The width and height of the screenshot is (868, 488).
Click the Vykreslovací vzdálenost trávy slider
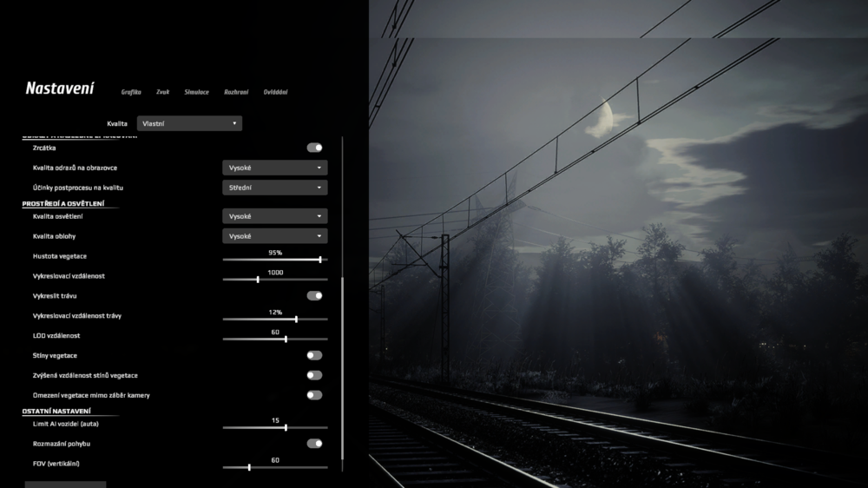tap(275, 319)
